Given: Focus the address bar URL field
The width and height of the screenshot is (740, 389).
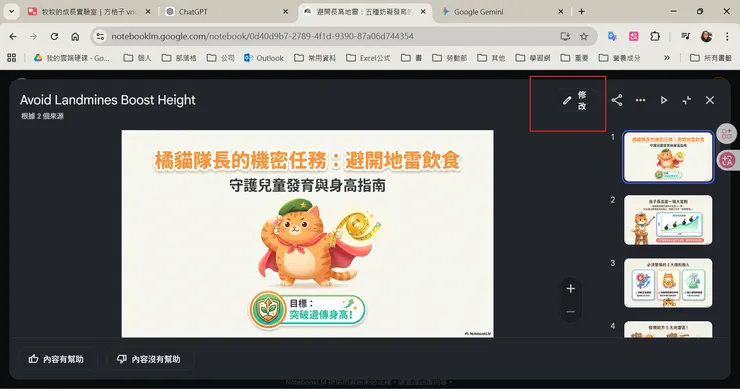Looking at the screenshot, I should 262,36.
